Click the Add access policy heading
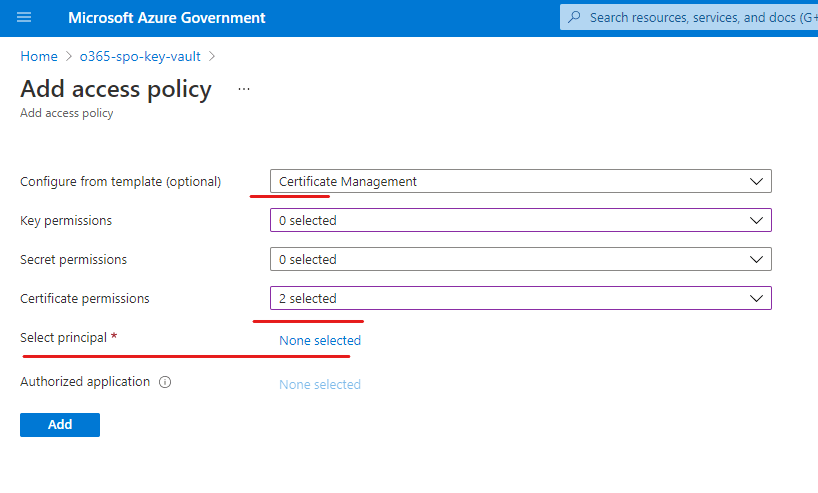This screenshot has height=493, width=818. click(x=116, y=89)
